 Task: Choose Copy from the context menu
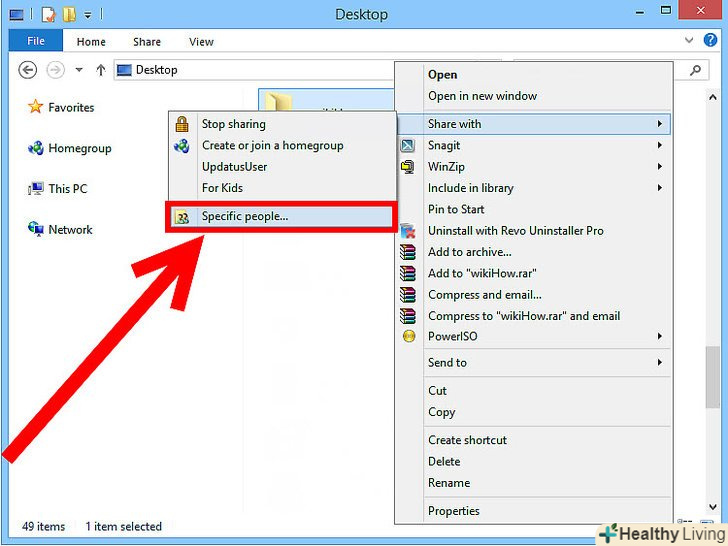pyautogui.click(x=533, y=412)
